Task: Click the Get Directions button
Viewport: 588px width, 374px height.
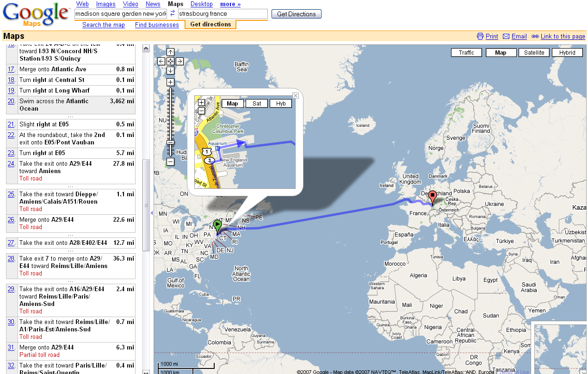Action: [x=297, y=14]
